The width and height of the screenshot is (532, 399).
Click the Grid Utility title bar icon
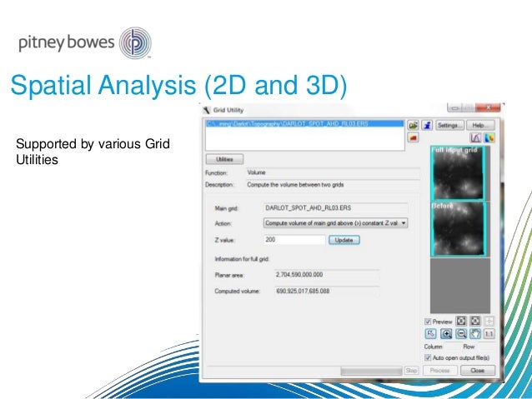(207, 110)
